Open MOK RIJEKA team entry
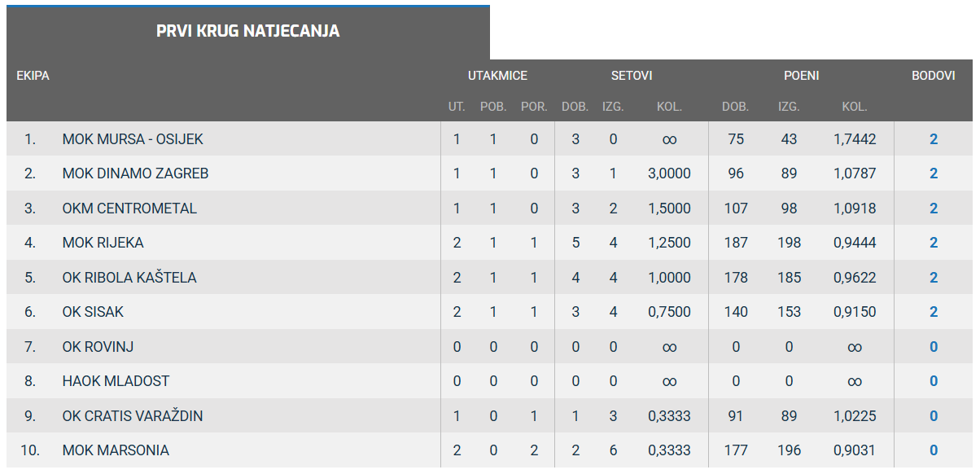The height and width of the screenshot is (474, 980). (x=103, y=243)
